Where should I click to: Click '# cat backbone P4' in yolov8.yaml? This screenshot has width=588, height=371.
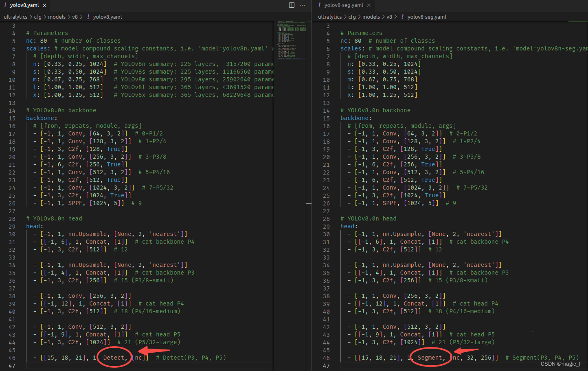tap(165, 242)
